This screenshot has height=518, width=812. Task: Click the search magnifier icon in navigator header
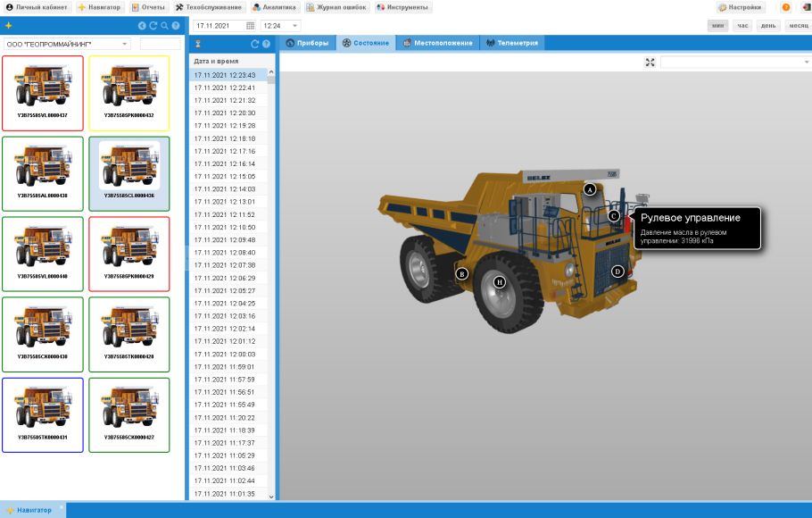tap(165, 25)
